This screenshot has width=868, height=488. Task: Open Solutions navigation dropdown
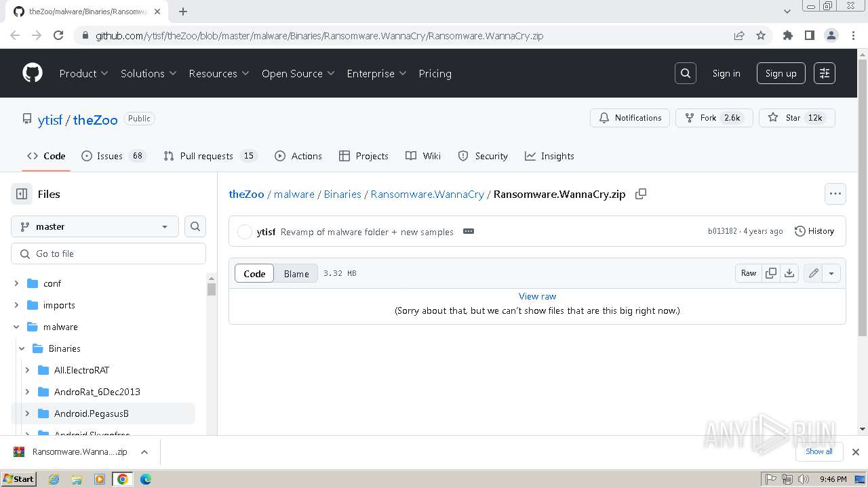149,73
